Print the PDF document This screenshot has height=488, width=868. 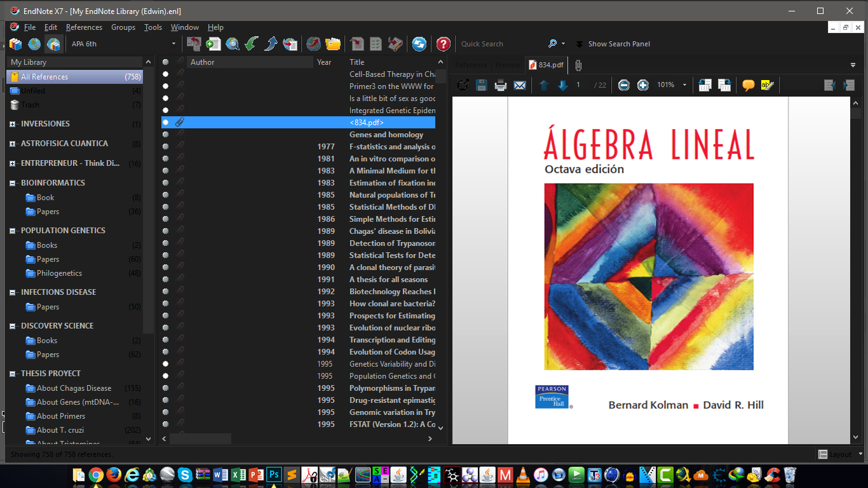(501, 85)
